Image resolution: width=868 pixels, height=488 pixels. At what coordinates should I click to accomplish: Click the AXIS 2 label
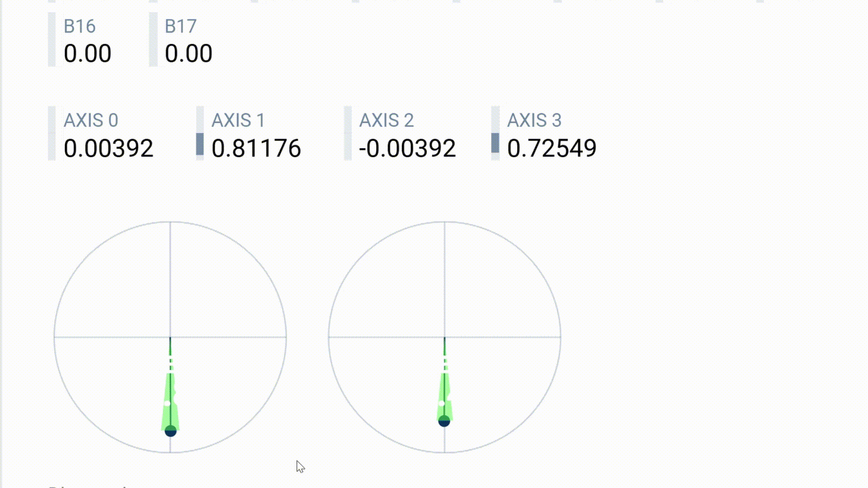387,120
